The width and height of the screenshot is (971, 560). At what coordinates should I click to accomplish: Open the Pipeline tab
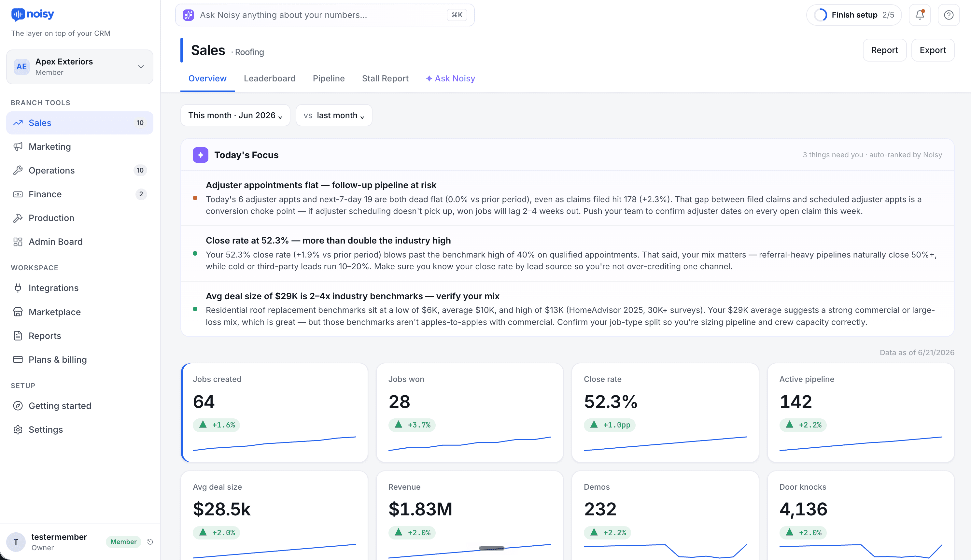329,78
